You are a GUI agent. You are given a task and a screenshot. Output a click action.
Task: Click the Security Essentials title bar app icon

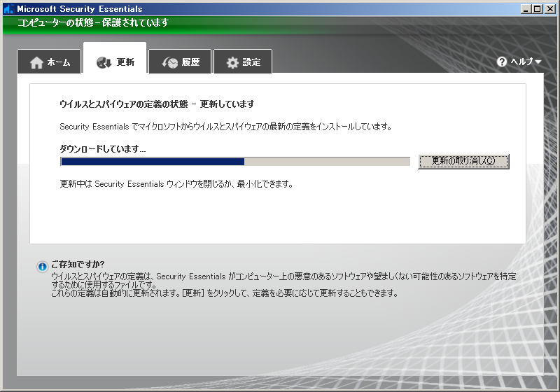[x=8, y=9]
